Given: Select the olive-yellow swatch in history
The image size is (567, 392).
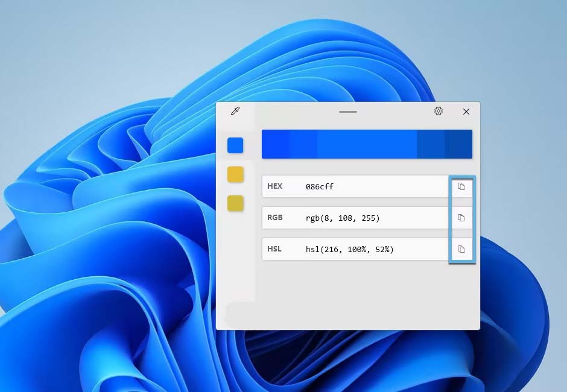Looking at the screenshot, I should point(235,203).
